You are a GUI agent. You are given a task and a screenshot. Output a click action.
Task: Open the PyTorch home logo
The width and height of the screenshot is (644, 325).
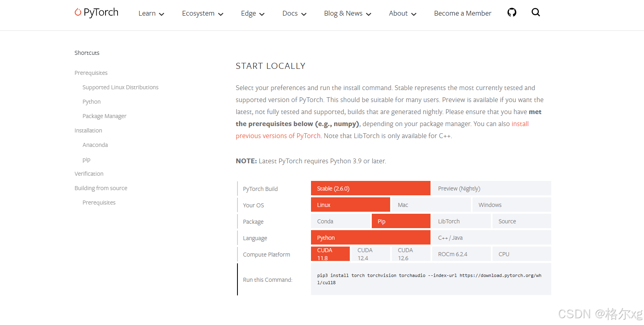point(96,12)
